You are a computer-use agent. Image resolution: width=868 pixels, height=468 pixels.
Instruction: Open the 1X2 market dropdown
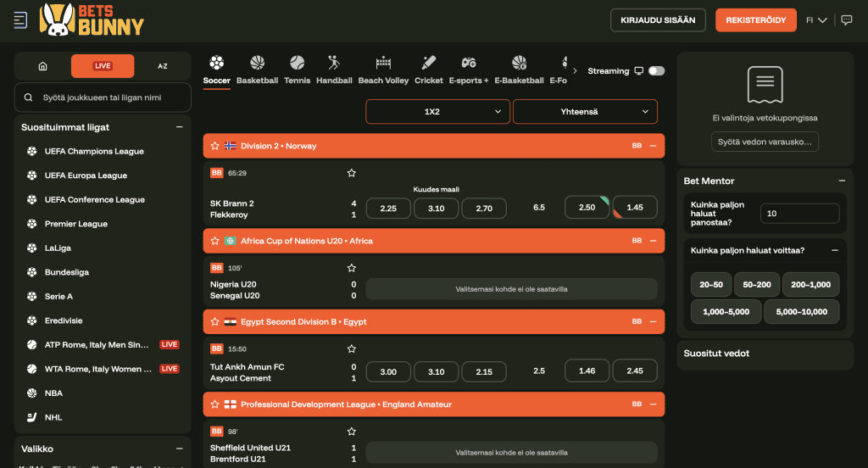point(437,111)
